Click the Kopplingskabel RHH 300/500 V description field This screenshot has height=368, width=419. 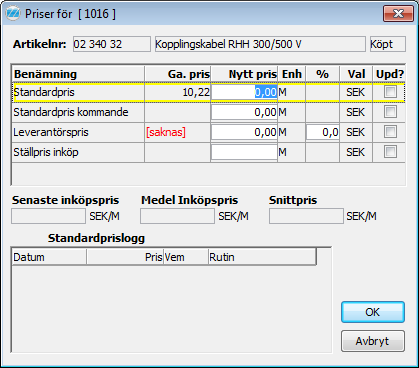pos(260,44)
